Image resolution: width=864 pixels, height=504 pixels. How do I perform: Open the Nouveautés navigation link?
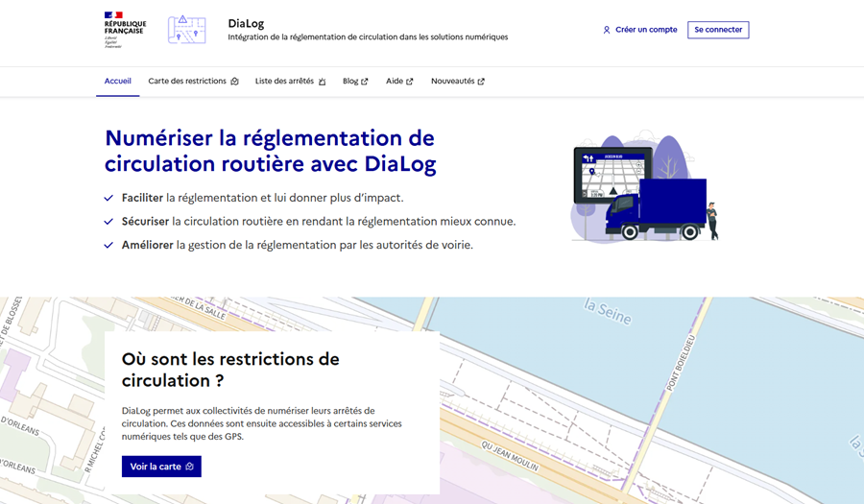click(452, 82)
